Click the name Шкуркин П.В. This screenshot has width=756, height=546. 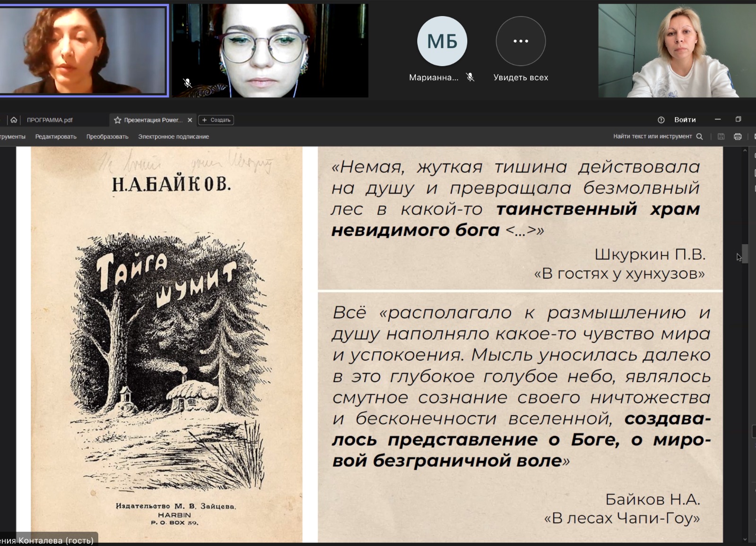click(650, 254)
